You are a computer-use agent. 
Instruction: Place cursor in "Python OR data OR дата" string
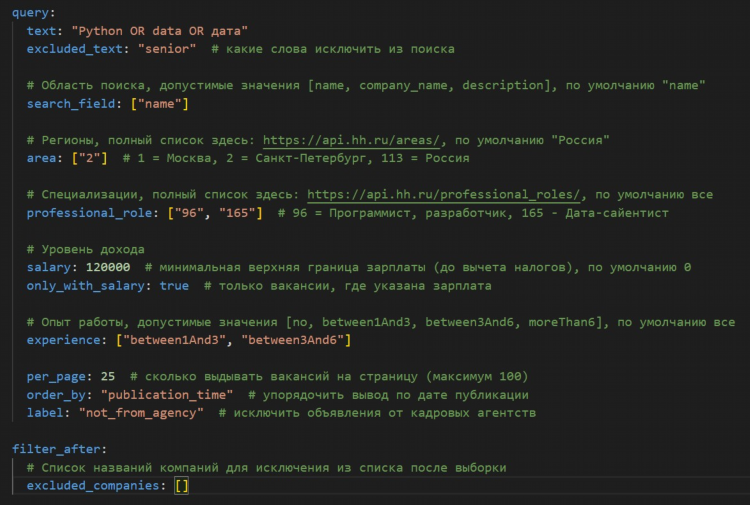[x=160, y=31]
